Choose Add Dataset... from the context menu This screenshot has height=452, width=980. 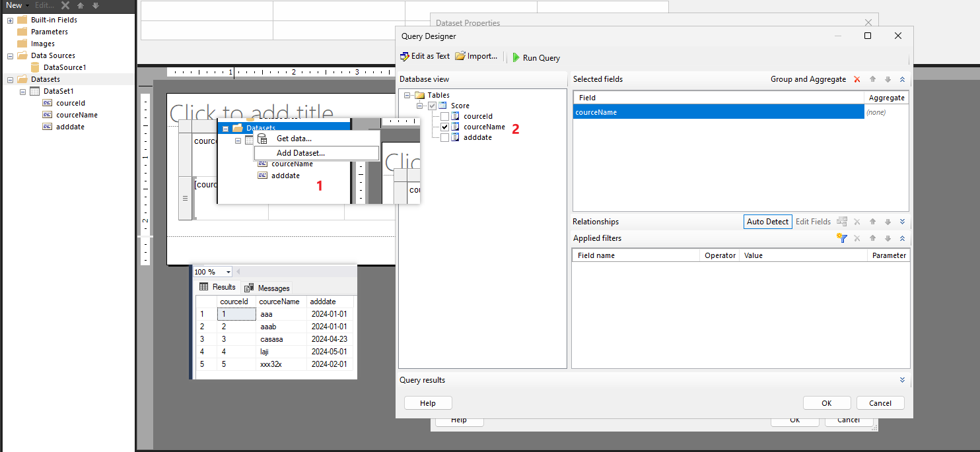(316, 153)
